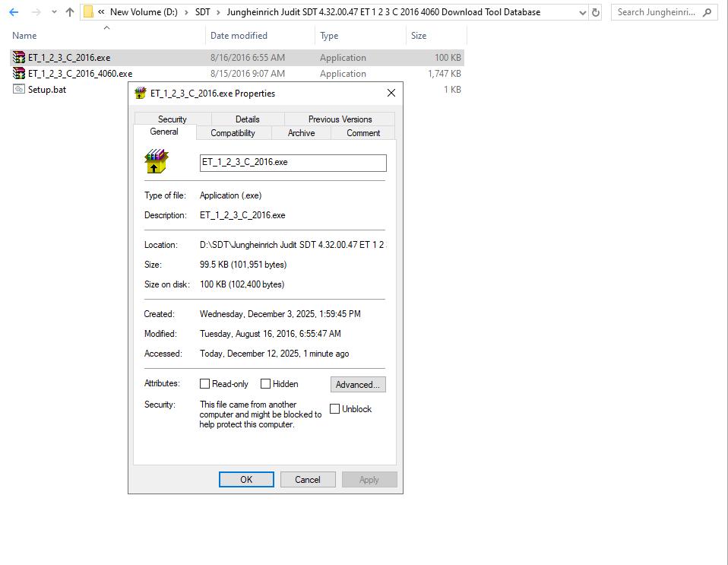Sort files by Date modified column

click(239, 35)
